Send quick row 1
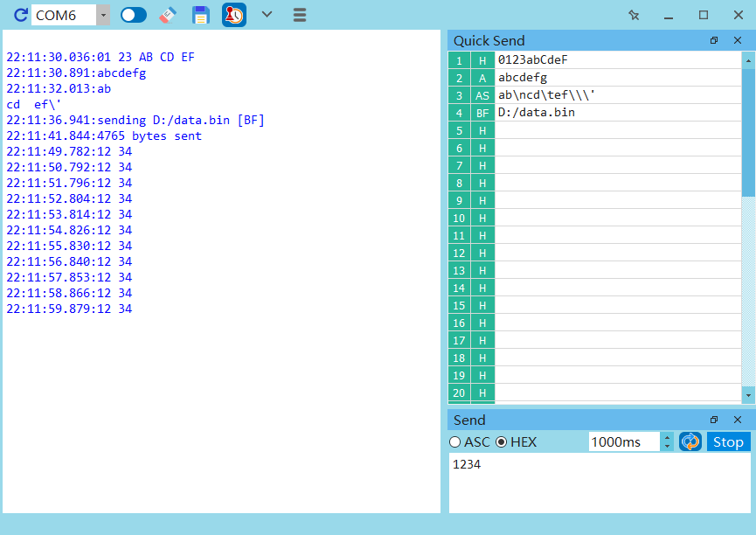Viewport: 756px width, 535px height. 459,60
